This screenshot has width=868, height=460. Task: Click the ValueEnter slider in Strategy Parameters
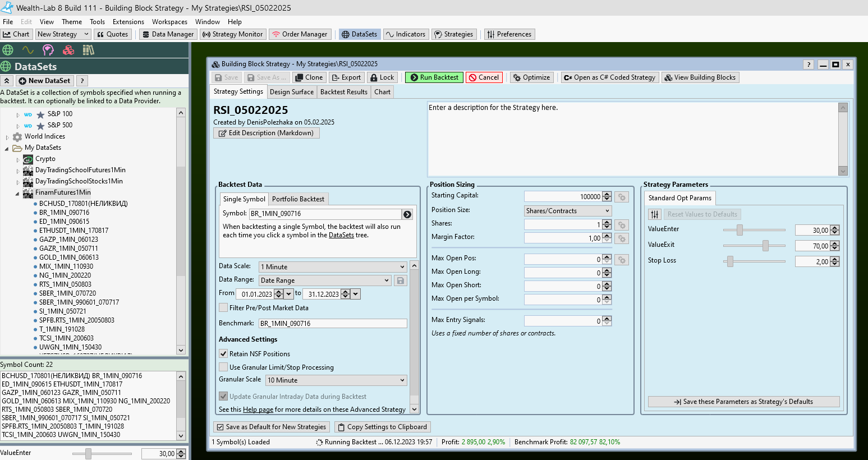(754, 230)
